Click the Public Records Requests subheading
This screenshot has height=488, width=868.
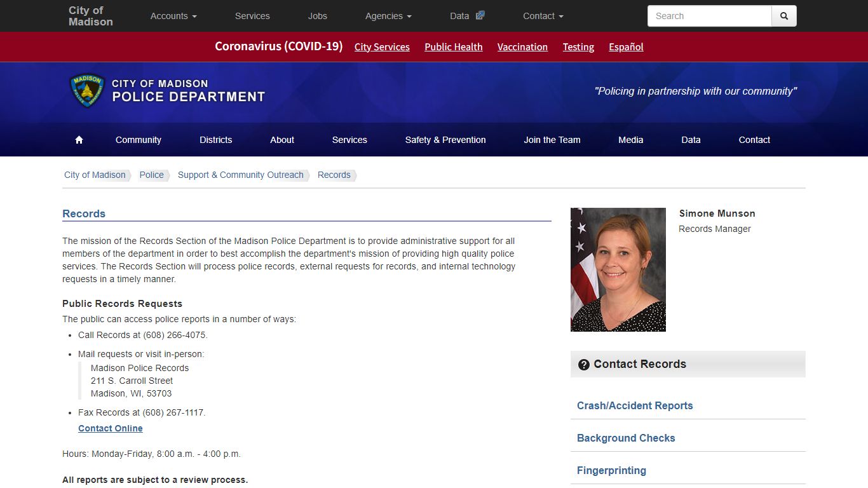pyautogui.click(x=122, y=304)
